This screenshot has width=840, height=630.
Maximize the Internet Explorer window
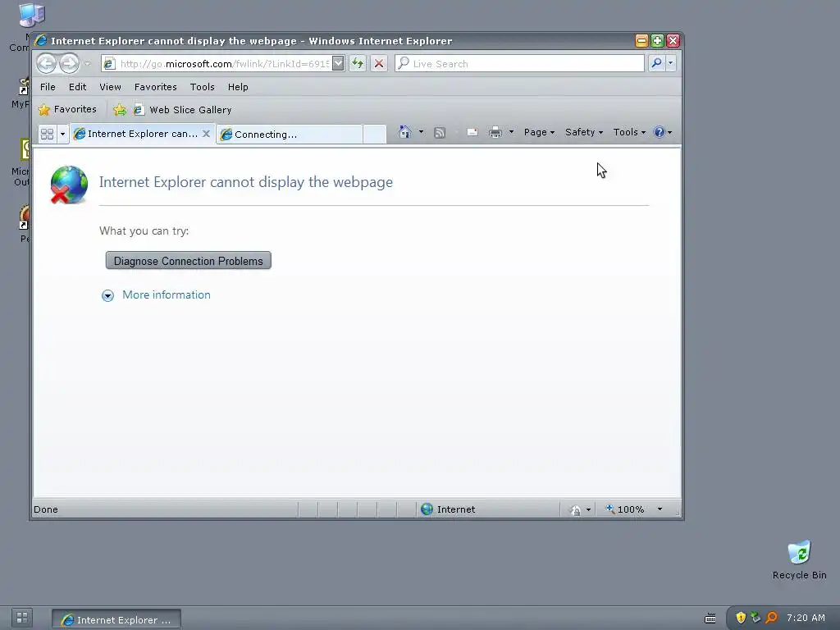click(x=657, y=41)
